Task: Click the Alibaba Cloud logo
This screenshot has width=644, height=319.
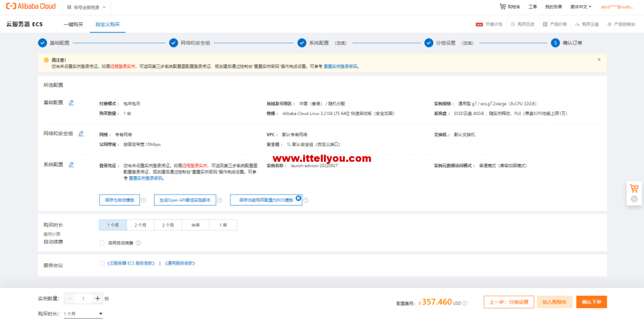Action: pos(31,7)
